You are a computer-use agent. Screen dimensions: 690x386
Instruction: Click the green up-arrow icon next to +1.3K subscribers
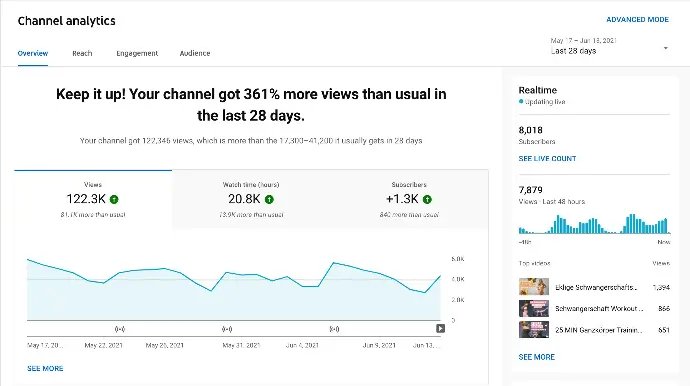tap(427, 199)
